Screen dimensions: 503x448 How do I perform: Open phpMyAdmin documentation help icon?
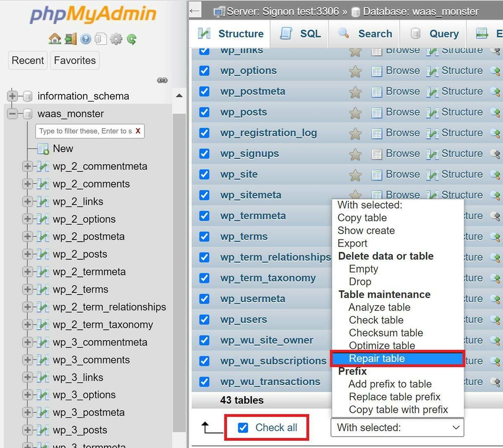click(86, 39)
